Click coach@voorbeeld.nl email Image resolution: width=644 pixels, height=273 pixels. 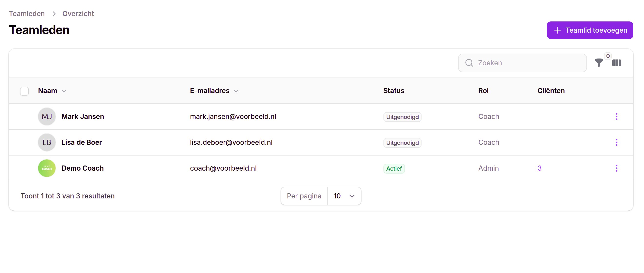click(x=223, y=168)
